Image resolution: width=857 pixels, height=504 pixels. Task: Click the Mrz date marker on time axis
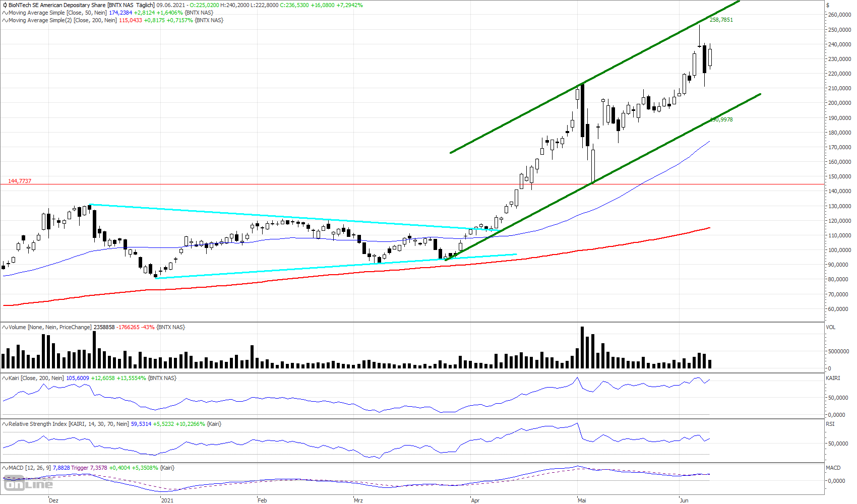click(358, 500)
